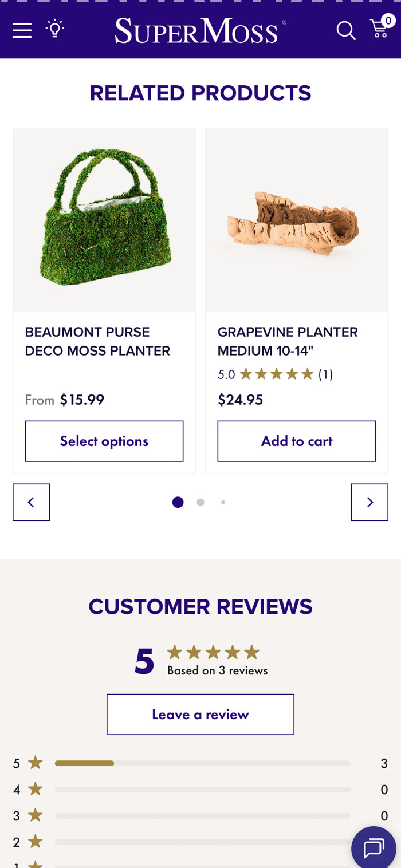Click the Leave a review button
Image resolution: width=401 pixels, height=868 pixels.
tap(200, 714)
